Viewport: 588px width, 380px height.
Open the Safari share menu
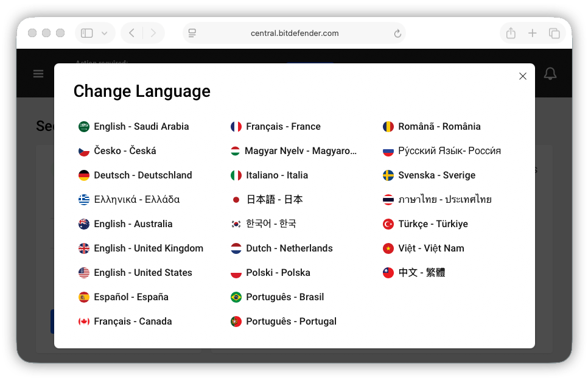pos(511,33)
